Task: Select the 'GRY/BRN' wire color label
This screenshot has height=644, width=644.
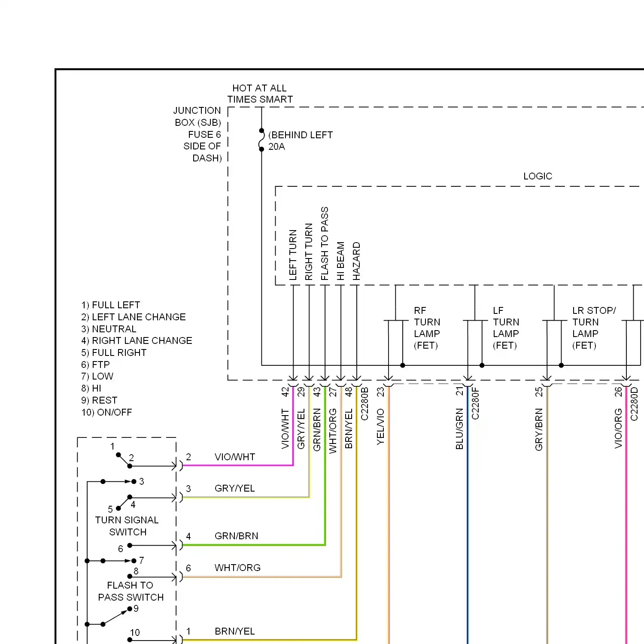Action: [x=539, y=430]
